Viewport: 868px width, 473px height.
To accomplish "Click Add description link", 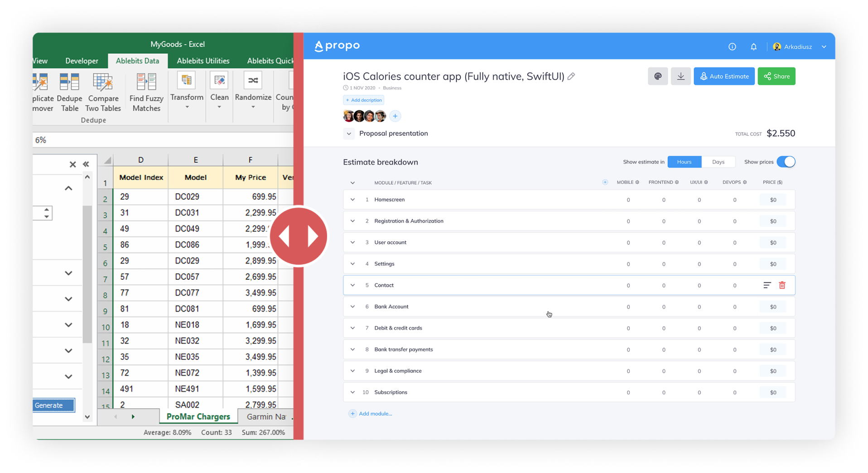I will (x=363, y=100).
